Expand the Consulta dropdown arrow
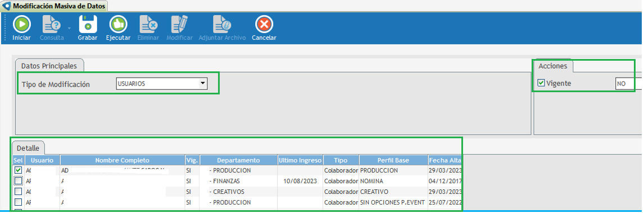This screenshot has width=644, height=213. [x=69, y=28]
